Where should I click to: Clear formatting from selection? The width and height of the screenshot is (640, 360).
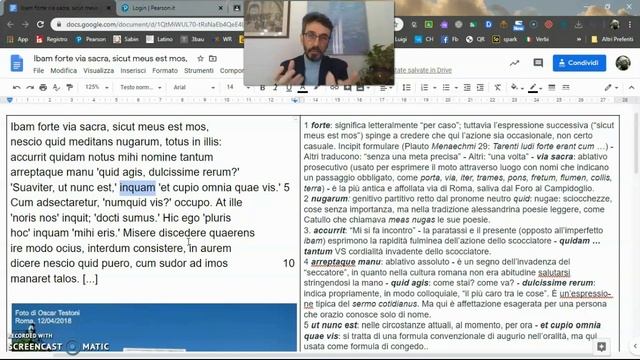498,87
